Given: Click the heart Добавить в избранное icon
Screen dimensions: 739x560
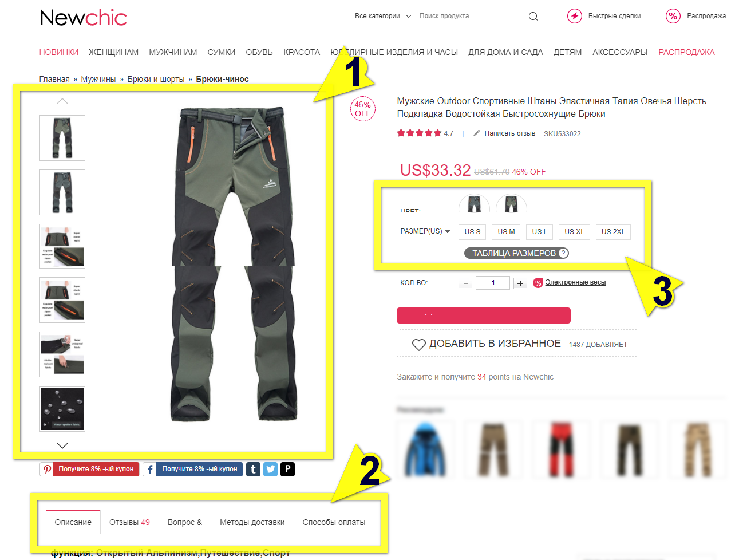Looking at the screenshot, I should click(419, 344).
